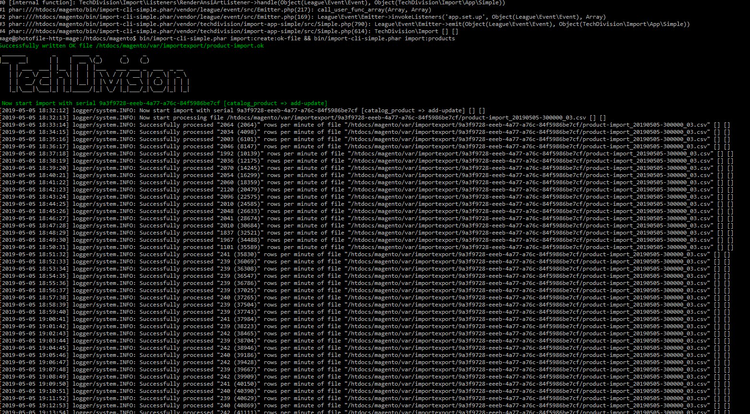Click the 18:51:32 row with "241 (35830)"
The height and width of the screenshot is (414, 750).
365,254
